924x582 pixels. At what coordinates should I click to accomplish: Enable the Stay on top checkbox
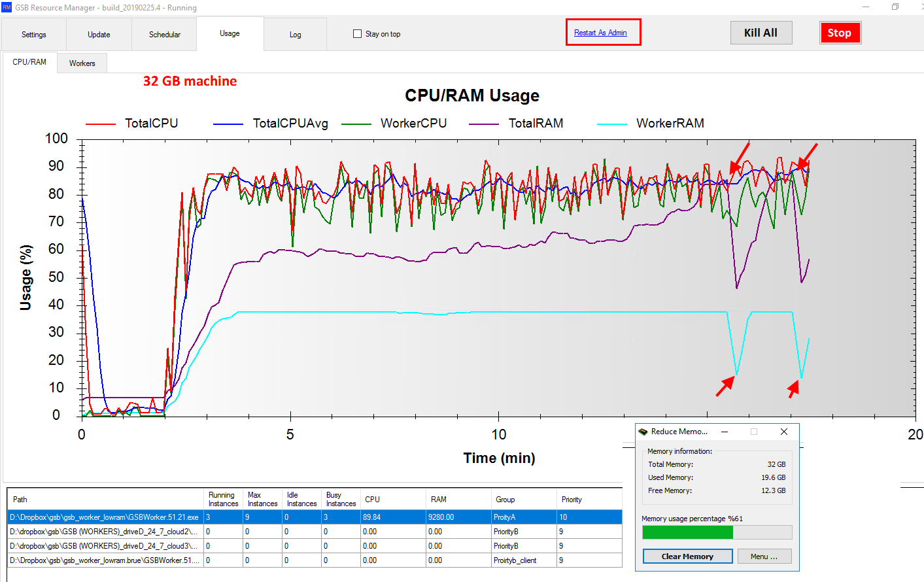click(357, 34)
